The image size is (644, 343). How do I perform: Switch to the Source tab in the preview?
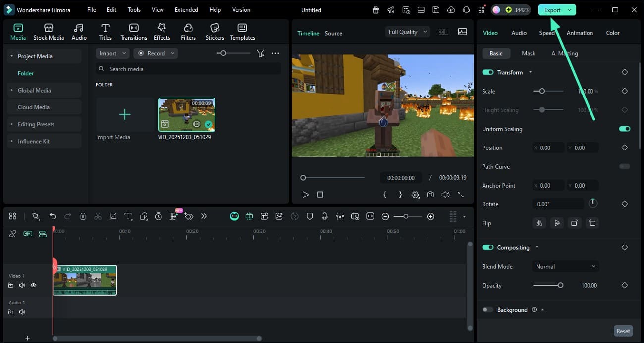pyautogui.click(x=333, y=33)
